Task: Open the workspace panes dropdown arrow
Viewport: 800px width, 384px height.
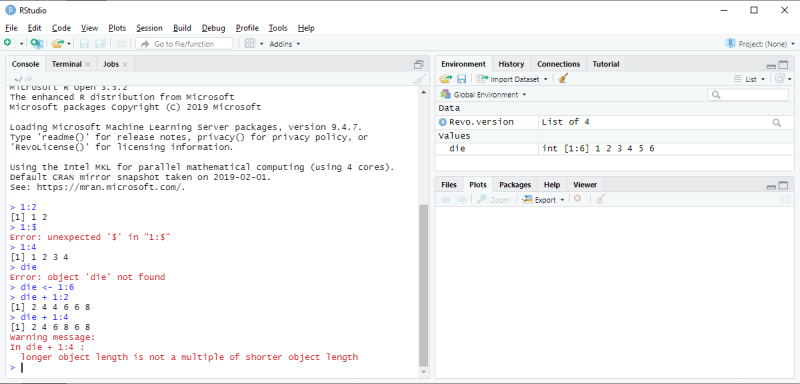Action: pyautogui.click(x=261, y=44)
